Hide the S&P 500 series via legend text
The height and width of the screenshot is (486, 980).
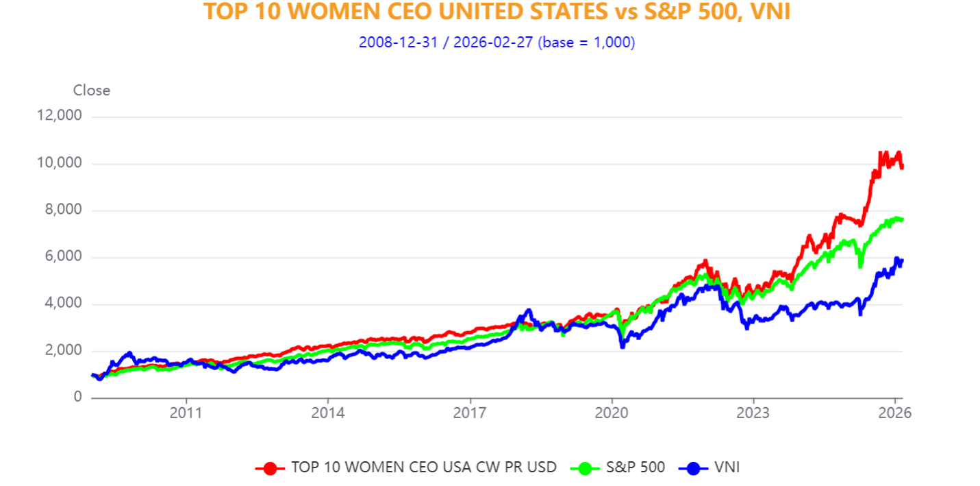tap(635, 467)
